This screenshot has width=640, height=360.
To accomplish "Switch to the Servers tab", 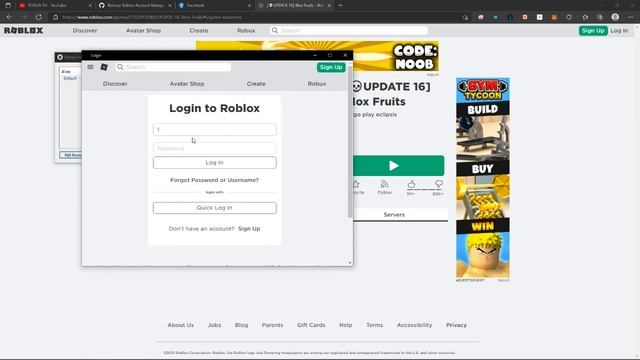I will click(394, 215).
